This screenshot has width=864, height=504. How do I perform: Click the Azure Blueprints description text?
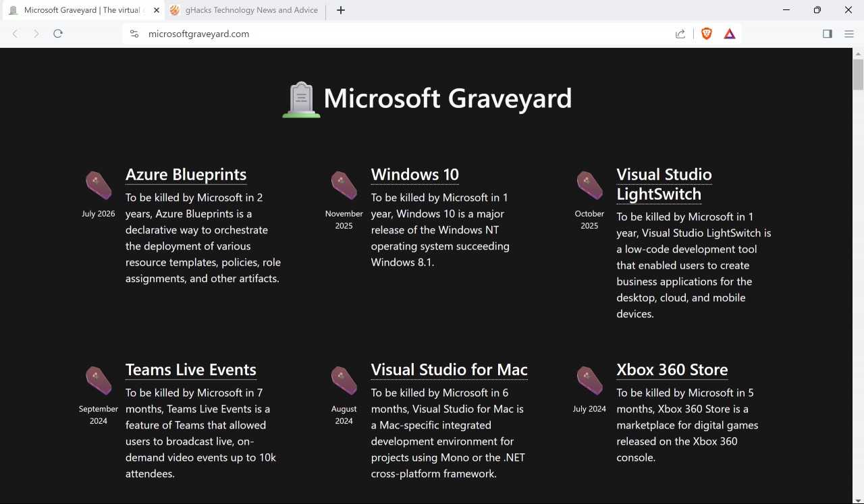203,238
